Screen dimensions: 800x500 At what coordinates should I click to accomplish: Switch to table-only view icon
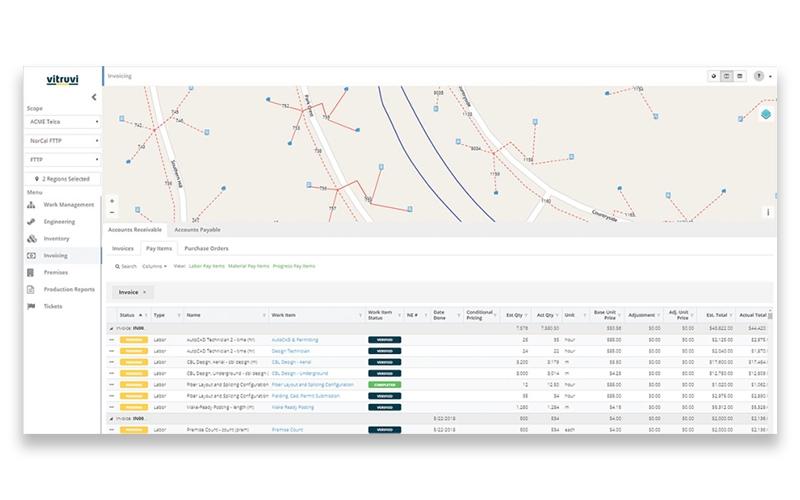tap(740, 76)
